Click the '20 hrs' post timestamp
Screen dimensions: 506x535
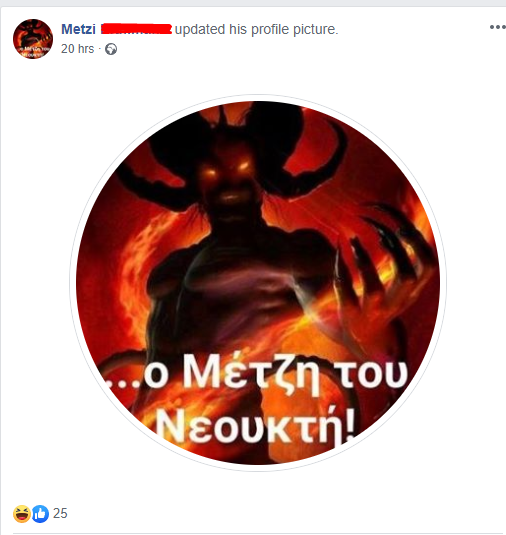tap(77, 49)
